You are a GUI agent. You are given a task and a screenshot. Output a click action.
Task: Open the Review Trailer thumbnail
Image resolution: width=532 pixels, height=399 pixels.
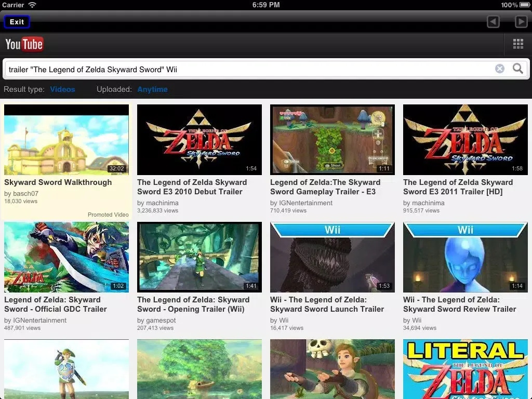point(465,257)
